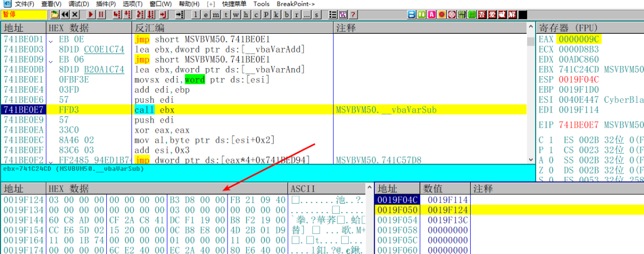Click the pink A plugin icon

click(431, 14)
